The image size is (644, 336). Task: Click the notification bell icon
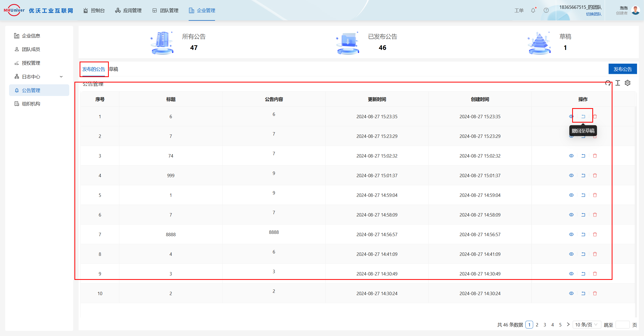click(x=533, y=10)
